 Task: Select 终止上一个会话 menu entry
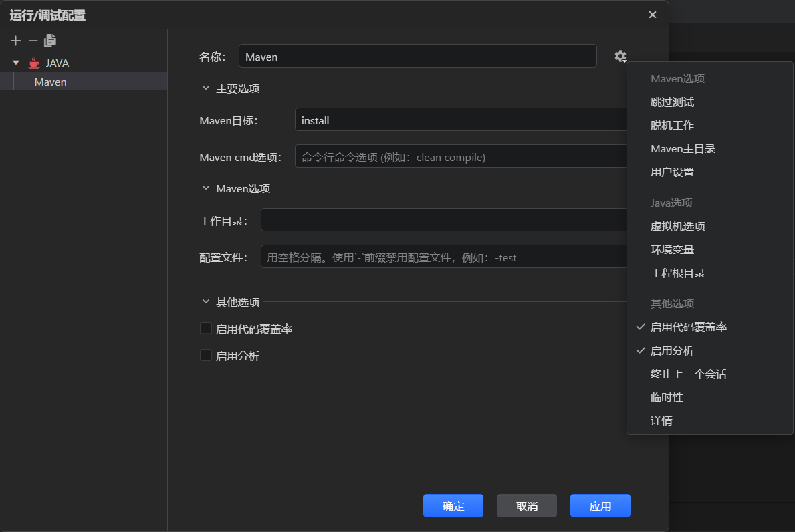coord(710,374)
